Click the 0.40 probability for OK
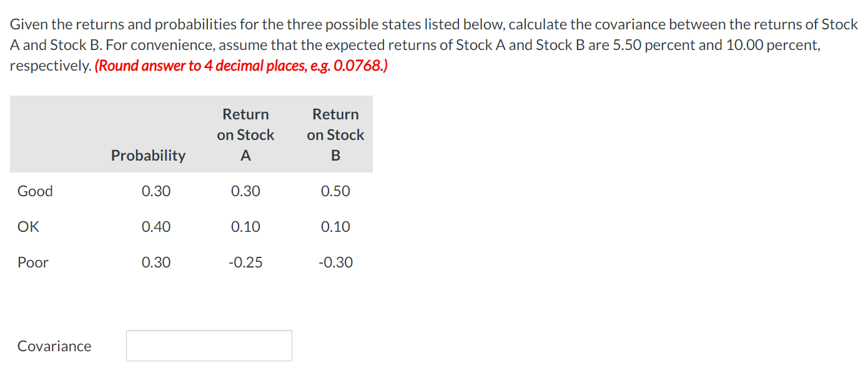Screen dimensions: 868x385 click(x=157, y=226)
